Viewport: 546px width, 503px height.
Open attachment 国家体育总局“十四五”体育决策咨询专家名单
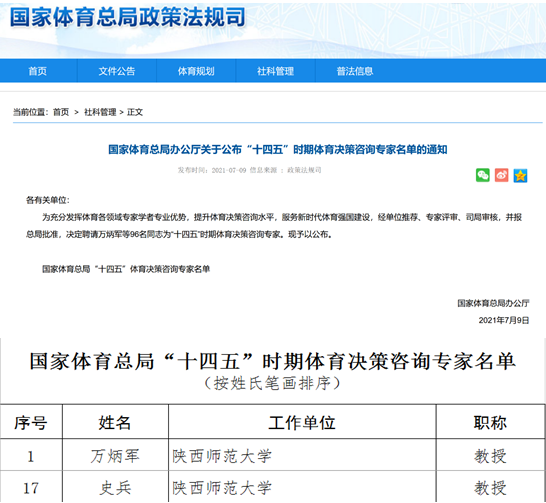click(x=126, y=269)
